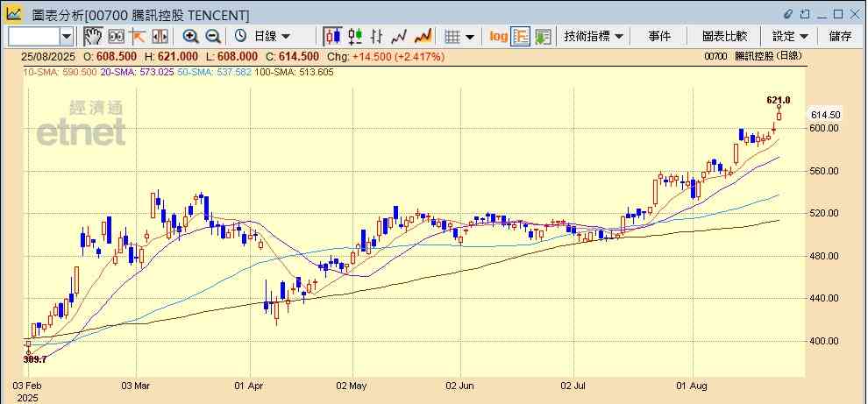Click the grid lines icon
The height and width of the screenshot is (404, 868).
452,37
